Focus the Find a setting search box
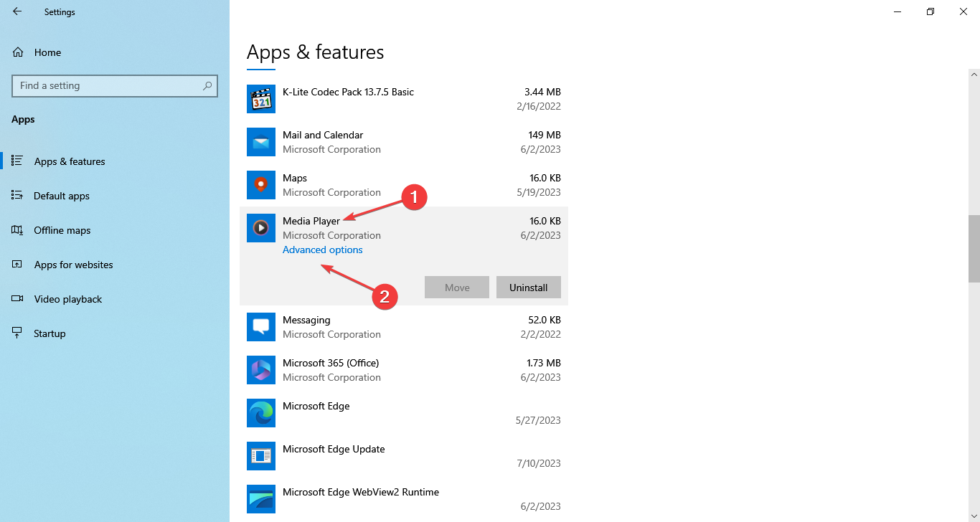This screenshot has width=980, height=522. click(108, 86)
